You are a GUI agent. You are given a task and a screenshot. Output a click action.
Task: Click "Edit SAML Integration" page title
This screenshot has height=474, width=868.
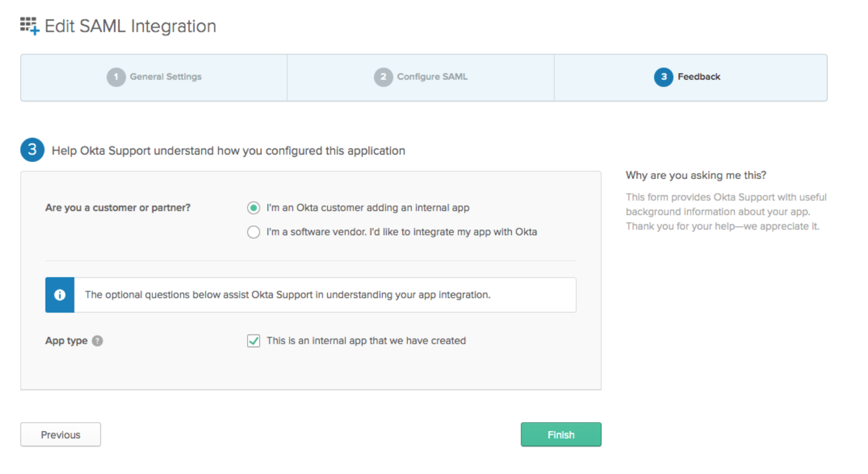click(x=130, y=26)
